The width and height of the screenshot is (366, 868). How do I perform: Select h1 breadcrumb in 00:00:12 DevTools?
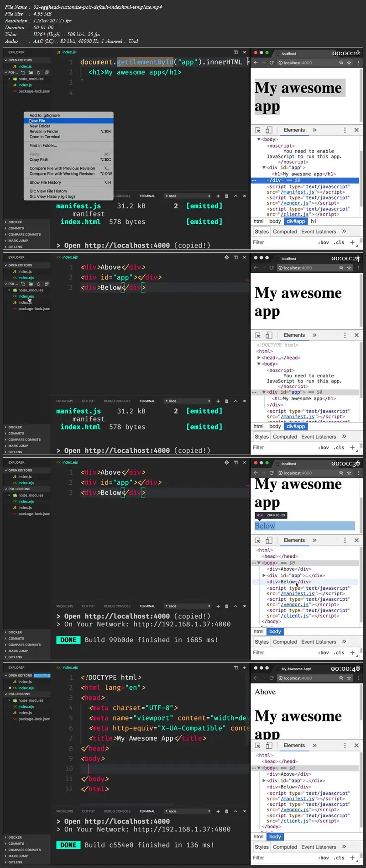314,221
